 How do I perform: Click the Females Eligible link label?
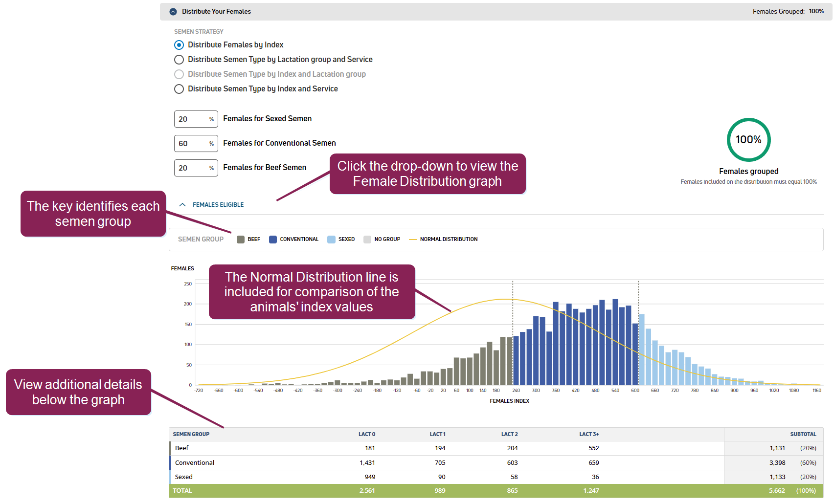[218, 205]
